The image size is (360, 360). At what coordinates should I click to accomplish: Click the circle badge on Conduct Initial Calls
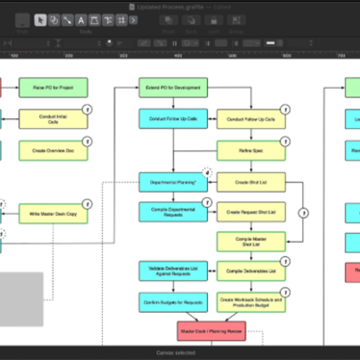(x=87, y=109)
